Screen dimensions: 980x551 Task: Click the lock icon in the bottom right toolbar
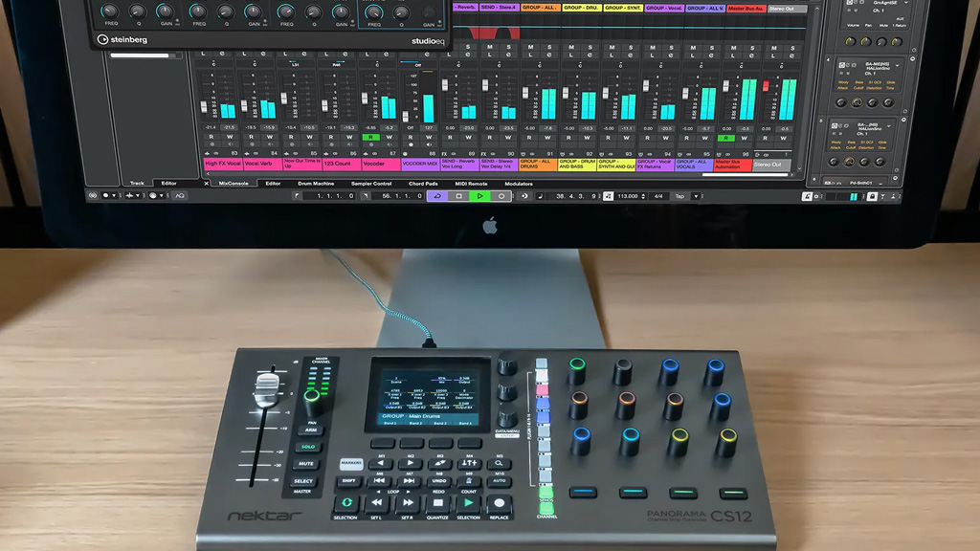pyautogui.click(x=871, y=197)
